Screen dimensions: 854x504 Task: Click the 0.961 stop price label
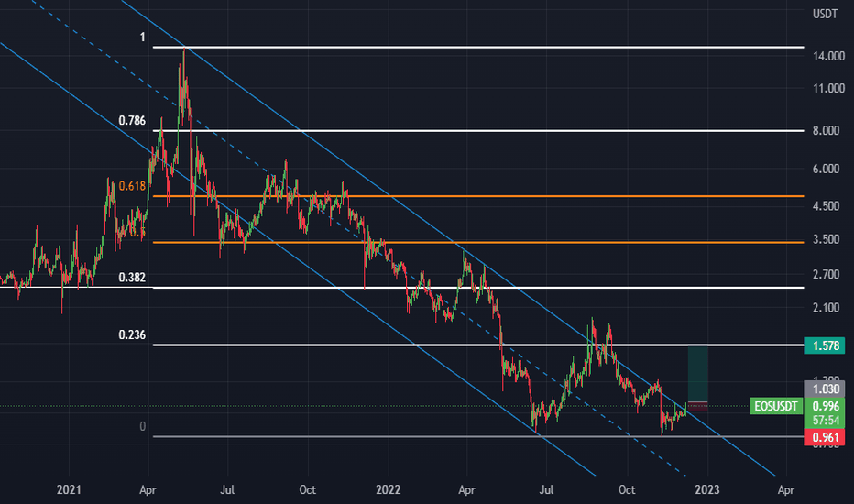[x=825, y=437]
